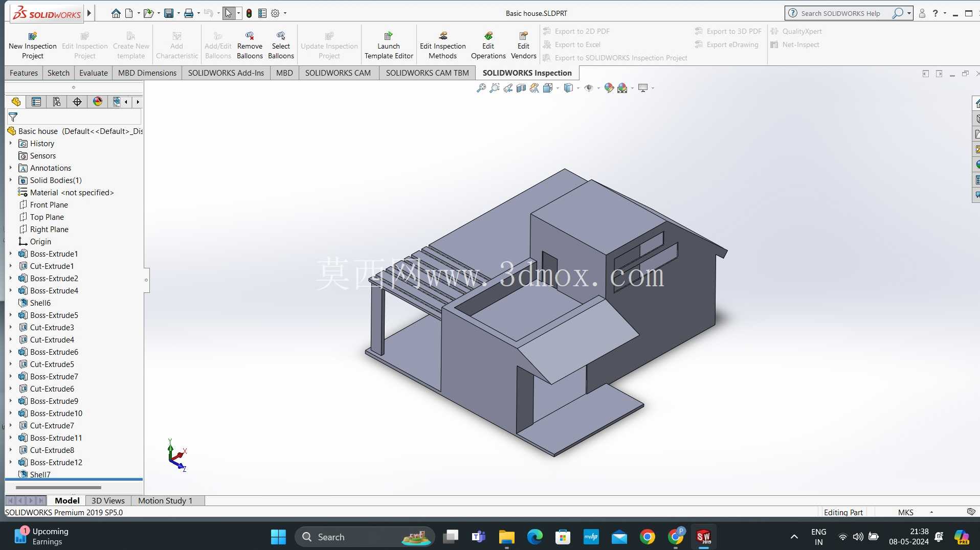Open Motion Study 1 tab

tap(165, 501)
